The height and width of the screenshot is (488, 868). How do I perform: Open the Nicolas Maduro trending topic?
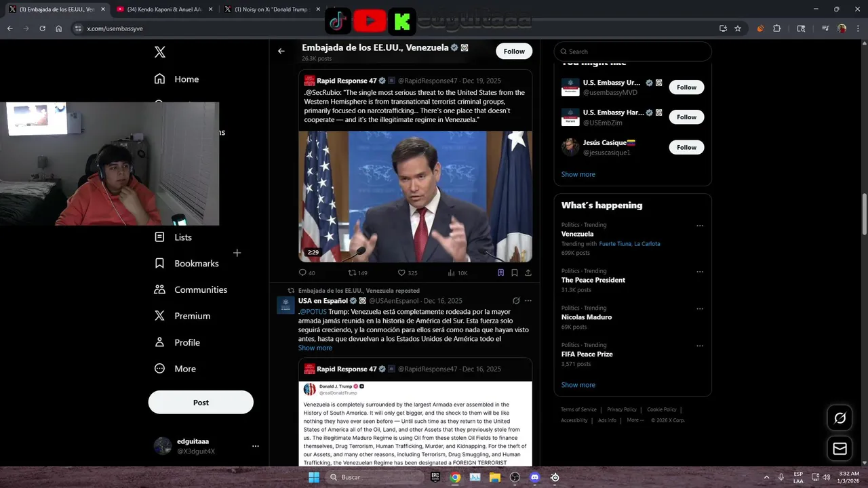(x=586, y=317)
